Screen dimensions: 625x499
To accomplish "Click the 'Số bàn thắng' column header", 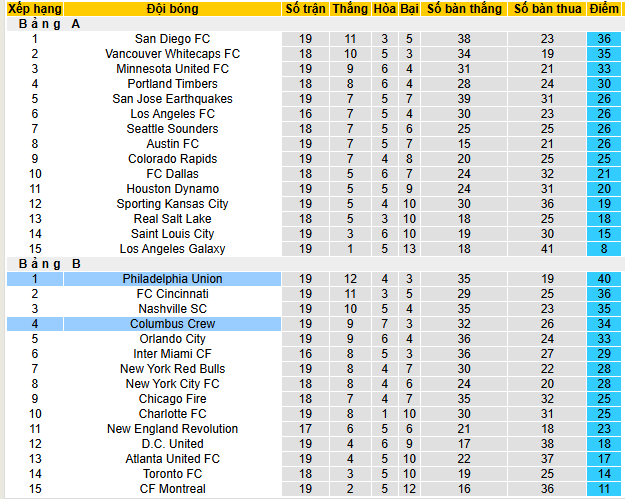I will pos(463,9).
